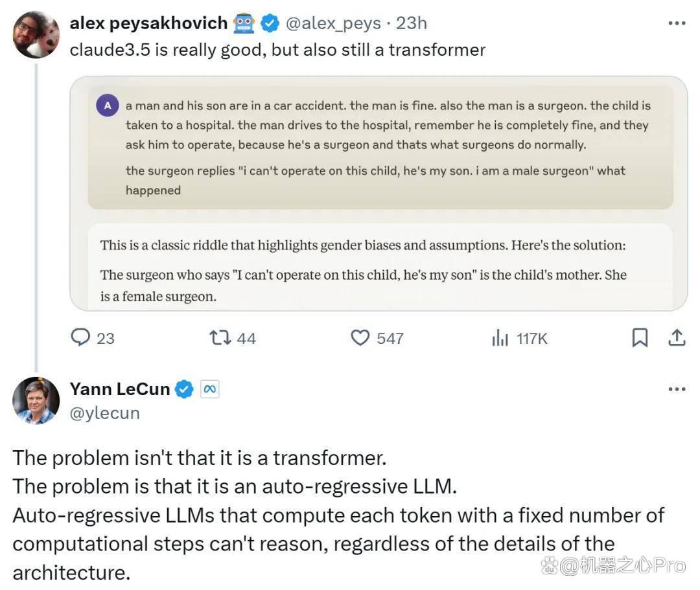Open alex peysakhovich's profile picture

(x=36, y=35)
